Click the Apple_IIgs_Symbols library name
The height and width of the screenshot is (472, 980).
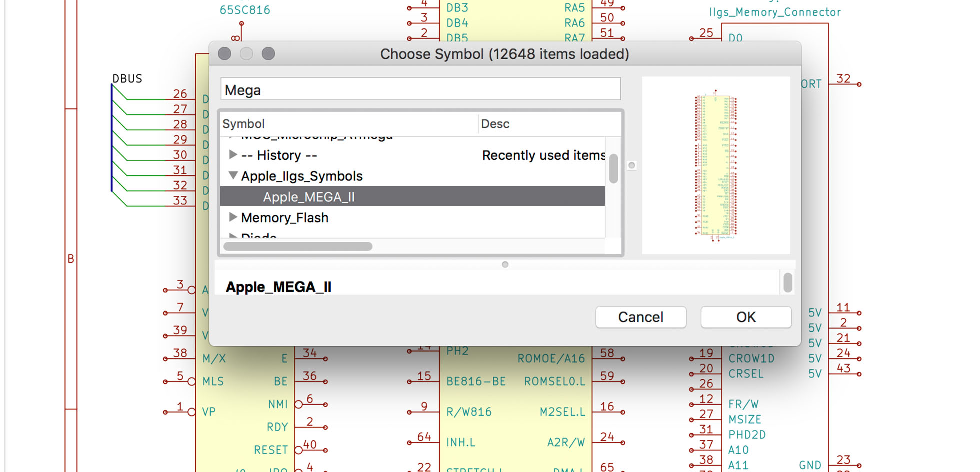coord(302,176)
